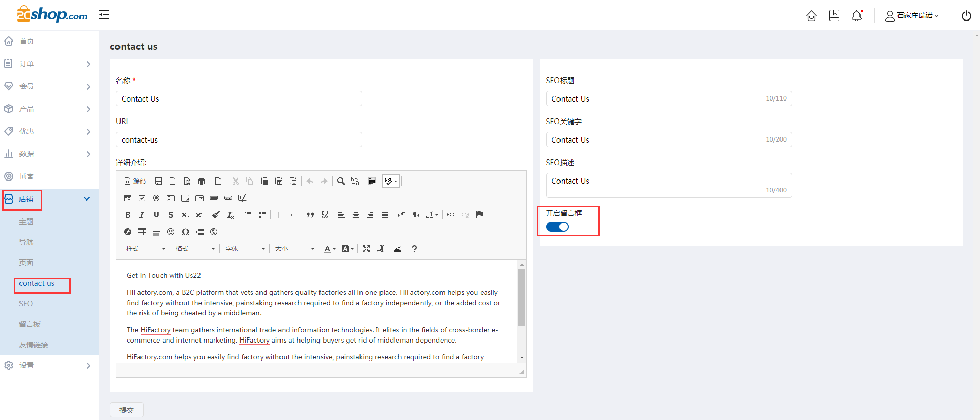Apply italic formatting
Image resolution: width=980 pixels, height=420 pixels.
tap(142, 215)
